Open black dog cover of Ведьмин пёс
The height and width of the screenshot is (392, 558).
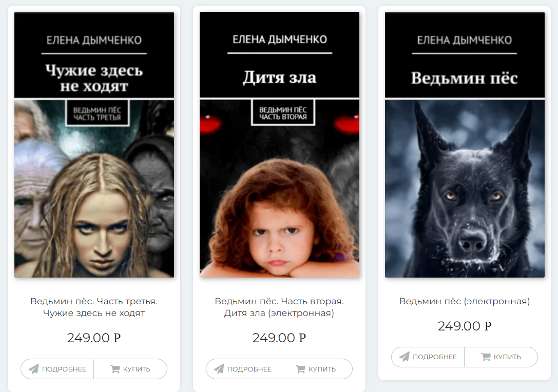(465, 144)
